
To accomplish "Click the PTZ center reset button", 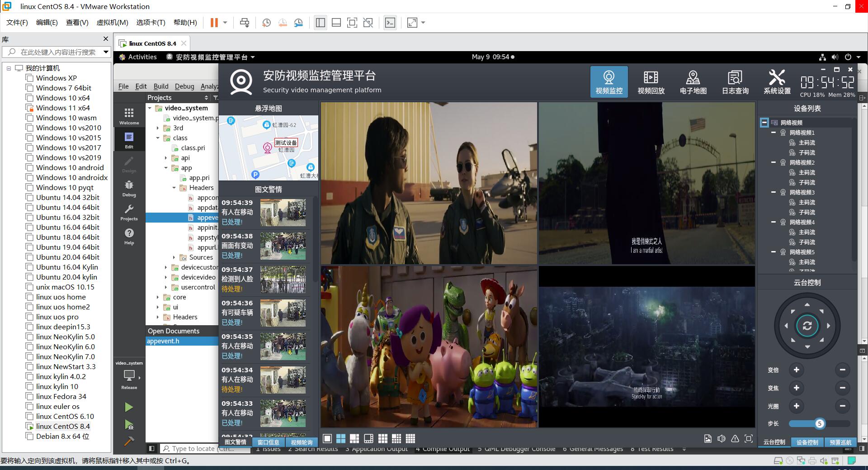I will (807, 326).
